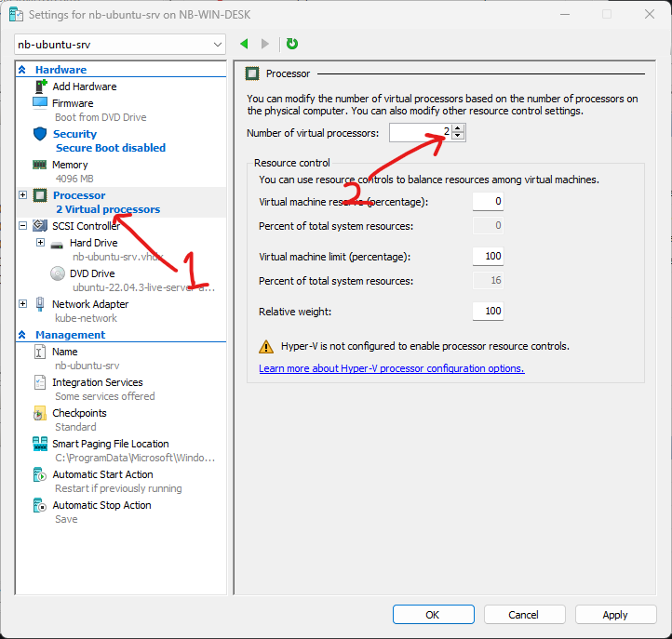Viewport: 672px width, 639px height.
Task: Expand the Processor tree node
Action: 22,195
